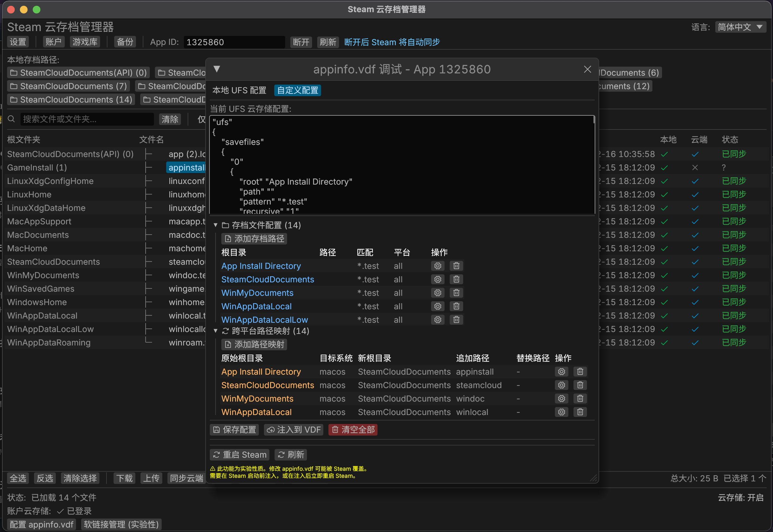
Task: Click the search magnifier icon
Action: click(x=11, y=119)
